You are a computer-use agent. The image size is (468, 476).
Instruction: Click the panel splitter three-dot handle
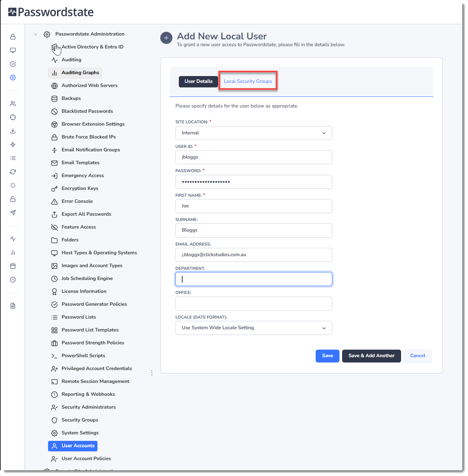click(152, 373)
